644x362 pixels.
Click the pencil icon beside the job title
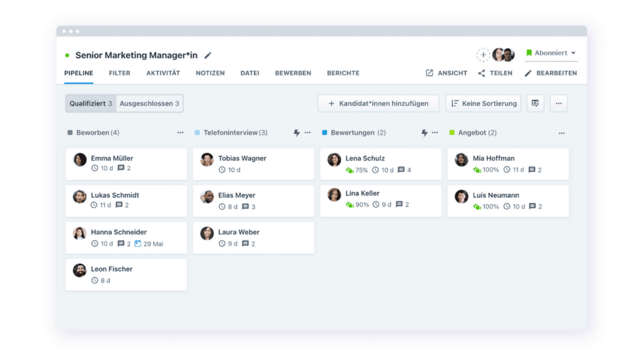coord(208,55)
